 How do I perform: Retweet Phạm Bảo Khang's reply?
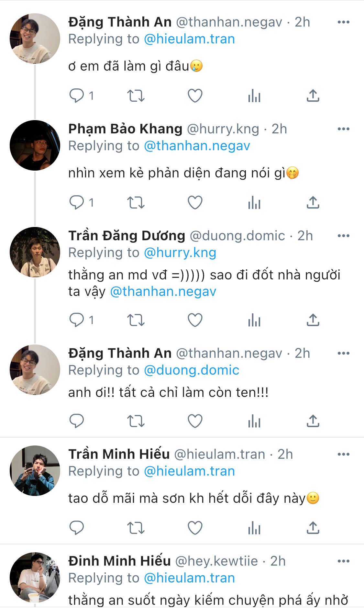pyautogui.click(x=136, y=203)
